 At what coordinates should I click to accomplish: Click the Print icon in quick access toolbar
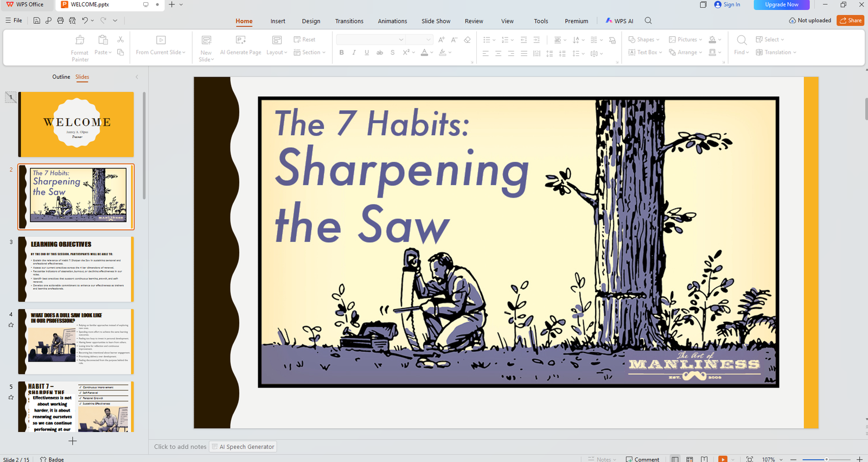60,21
